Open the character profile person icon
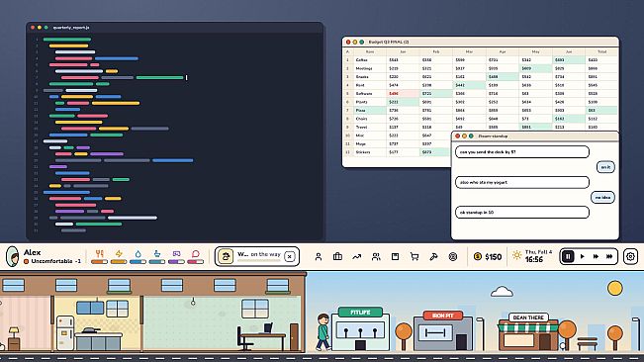The height and width of the screenshot is (362, 644). click(319, 257)
